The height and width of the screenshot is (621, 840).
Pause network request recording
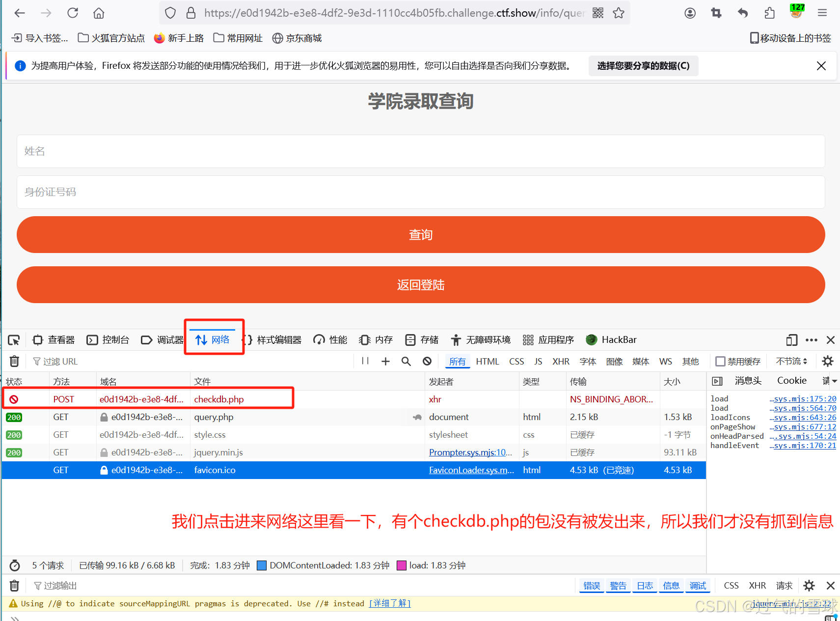365,361
